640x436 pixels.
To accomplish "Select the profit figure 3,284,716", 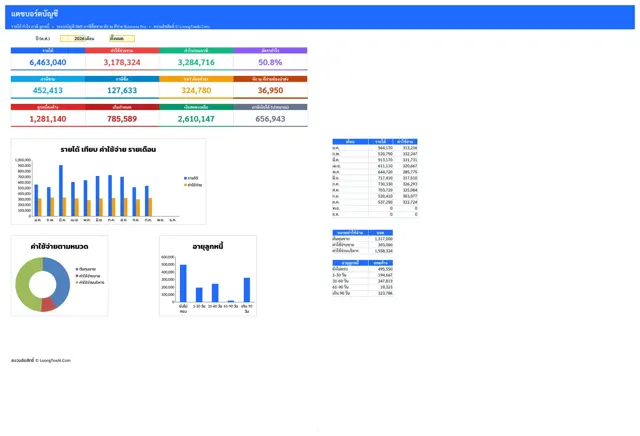I will point(196,62).
